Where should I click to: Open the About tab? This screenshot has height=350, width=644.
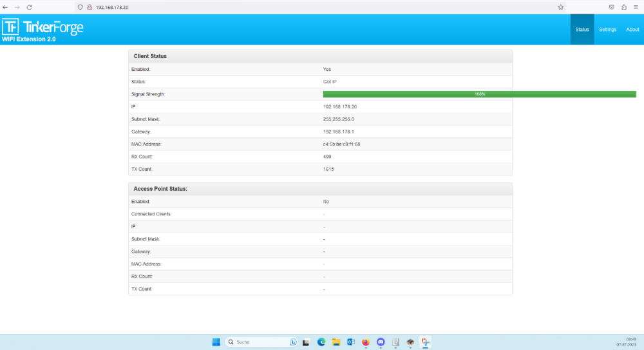coord(632,30)
